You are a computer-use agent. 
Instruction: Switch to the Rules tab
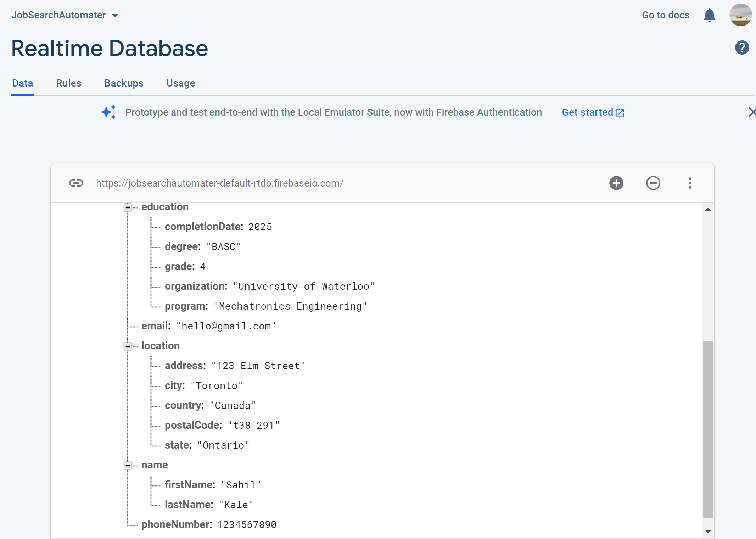(68, 83)
